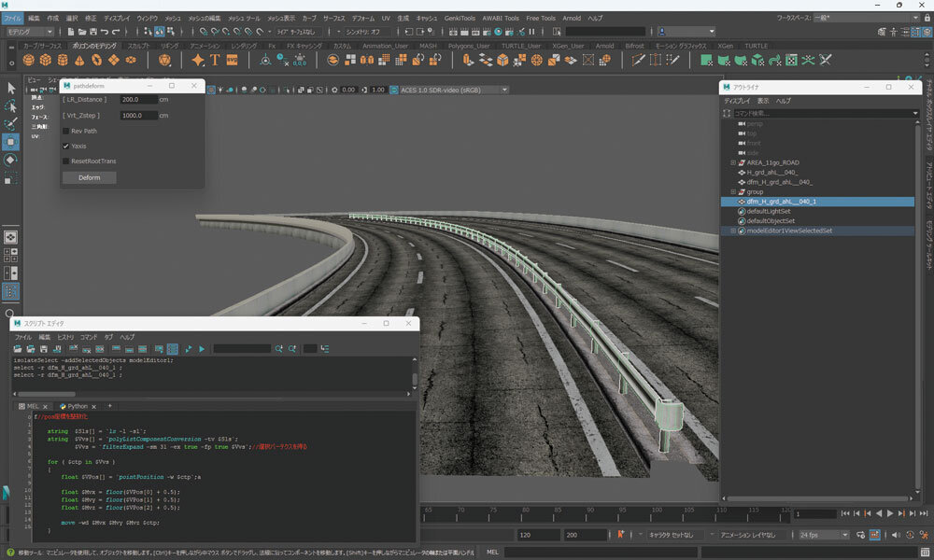
Task: Expand the AREA_11go_ROAD node in Outliner
Action: 733,162
